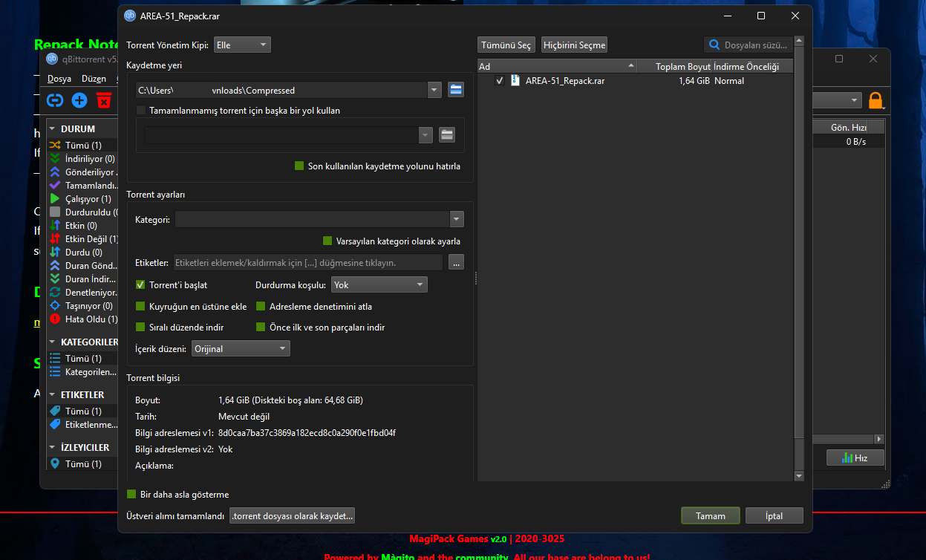Collapse the KATEGORİLER section
Screen dimensions: 926x560
[x=53, y=342]
